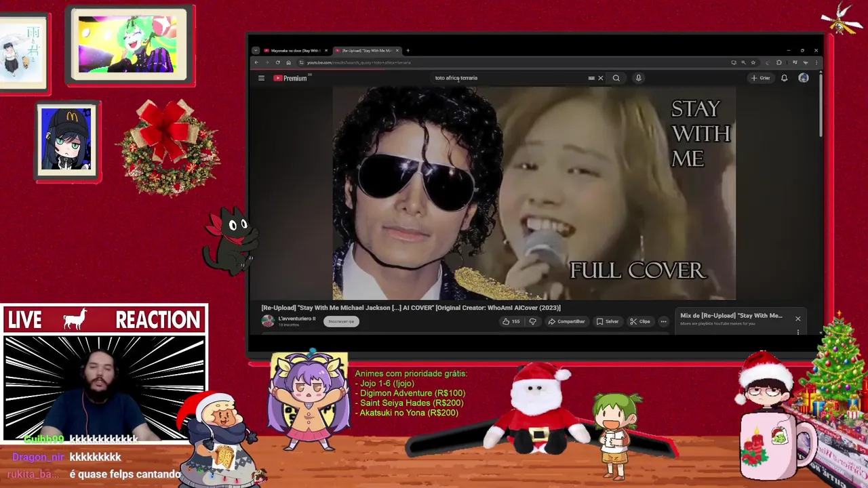Click the Compartilhar share button

[x=566, y=321]
